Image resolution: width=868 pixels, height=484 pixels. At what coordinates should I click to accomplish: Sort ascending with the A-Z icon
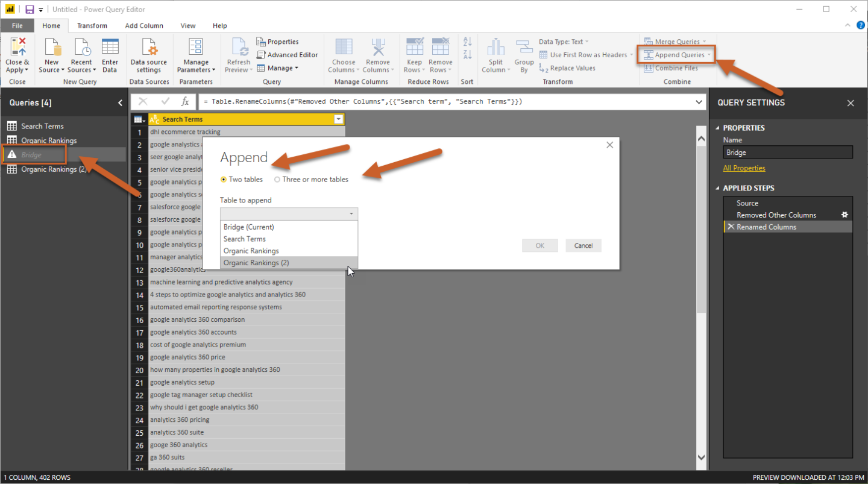point(467,42)
